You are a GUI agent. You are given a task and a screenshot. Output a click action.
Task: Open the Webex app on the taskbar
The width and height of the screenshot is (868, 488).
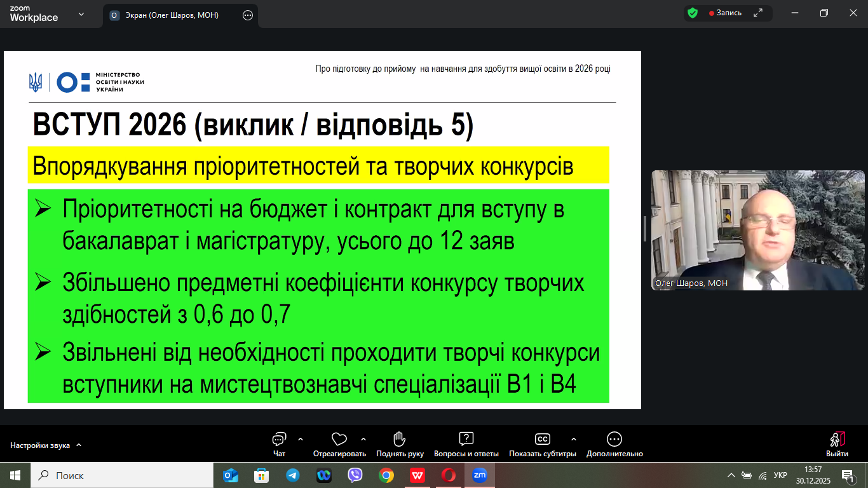tap(324, 475)
